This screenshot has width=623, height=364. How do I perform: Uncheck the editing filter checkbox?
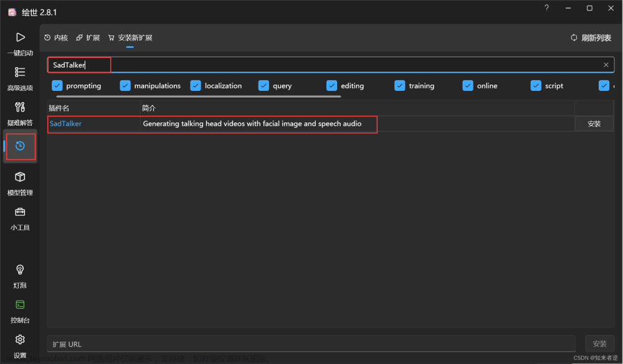(332, 86)
